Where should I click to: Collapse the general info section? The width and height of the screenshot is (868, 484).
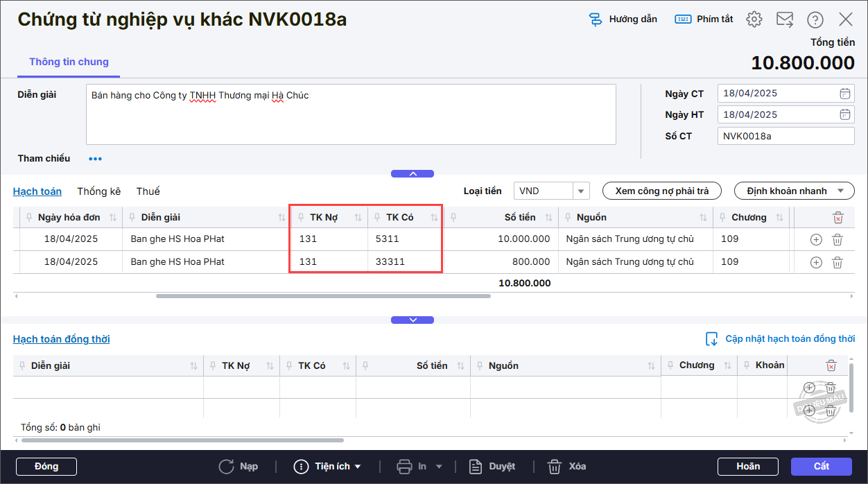point(413,174)
